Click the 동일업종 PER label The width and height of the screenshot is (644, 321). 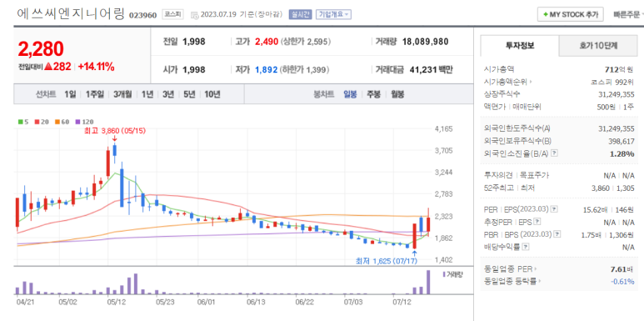pos(508,269)
